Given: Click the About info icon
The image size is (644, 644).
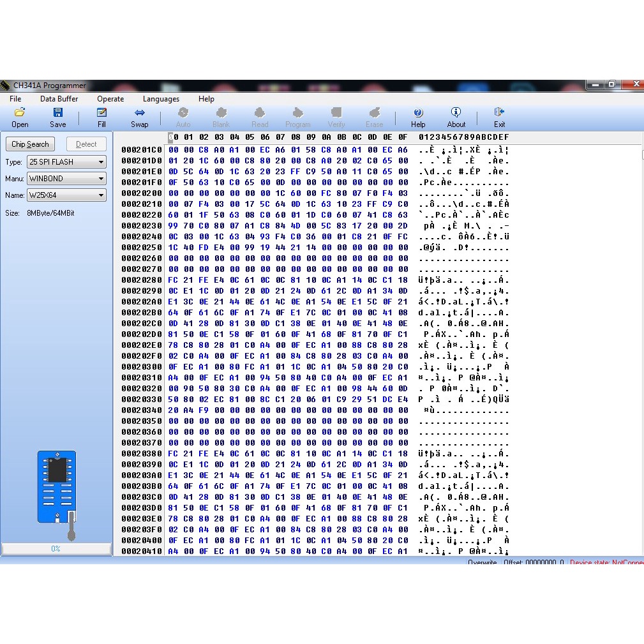Looking at the screenshot, I should (x=456, y=113).
